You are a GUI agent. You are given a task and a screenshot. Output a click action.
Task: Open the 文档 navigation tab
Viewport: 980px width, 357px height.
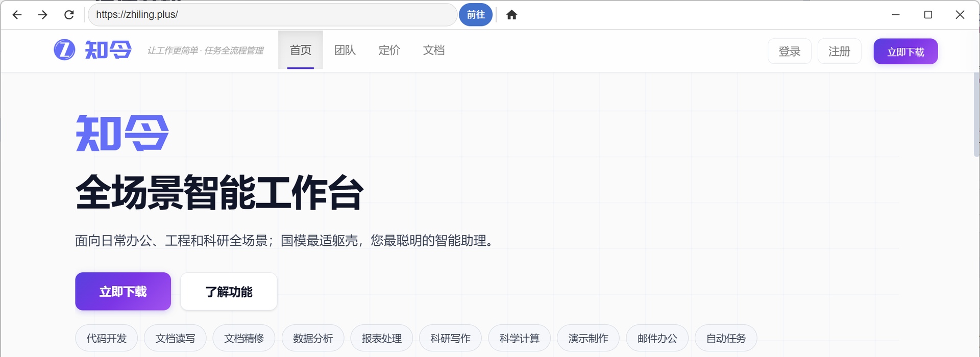[x=434, y=50]
